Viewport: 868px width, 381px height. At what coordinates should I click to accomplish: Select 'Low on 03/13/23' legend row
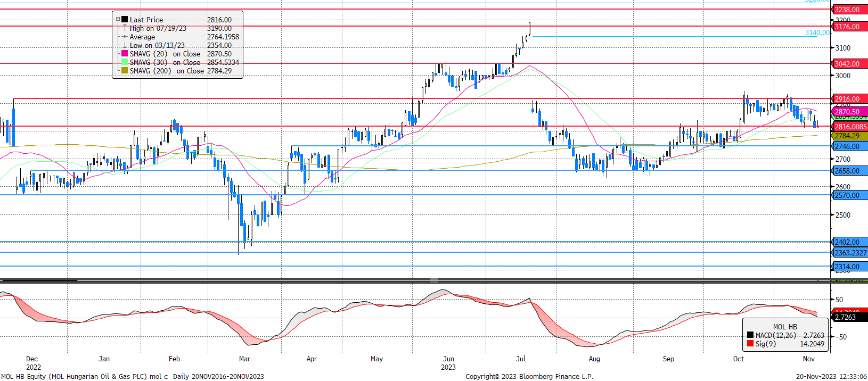[157, 45]
